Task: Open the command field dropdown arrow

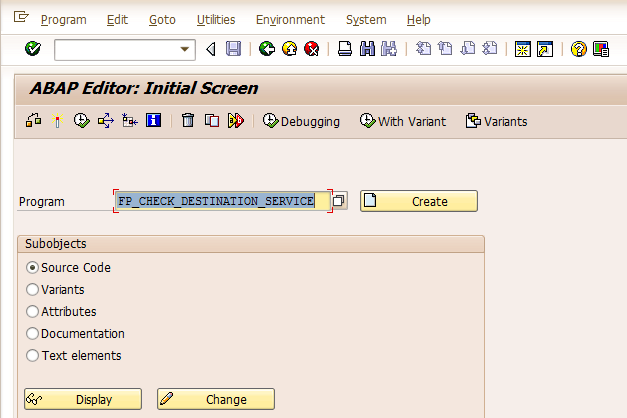Action: pos(184,50)
